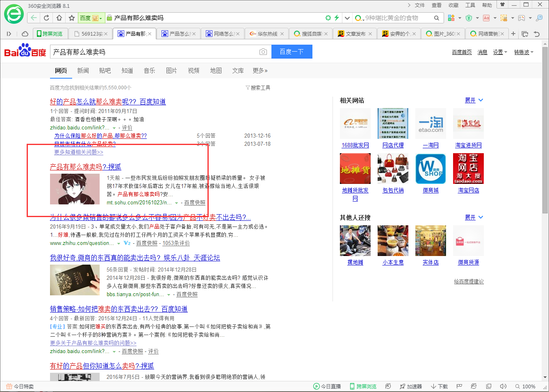Open 销售策略-如何把难卖的东西卖出去 result
Image resolution: width=549 pixels, height=392 pixels.
pyautogui.click(x=118, y=309)
